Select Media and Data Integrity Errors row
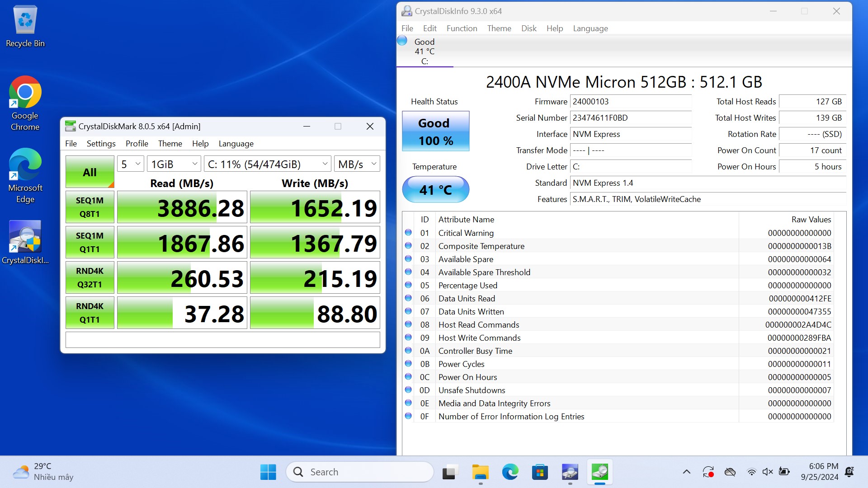The image size is (868, 488). point(618,403)
